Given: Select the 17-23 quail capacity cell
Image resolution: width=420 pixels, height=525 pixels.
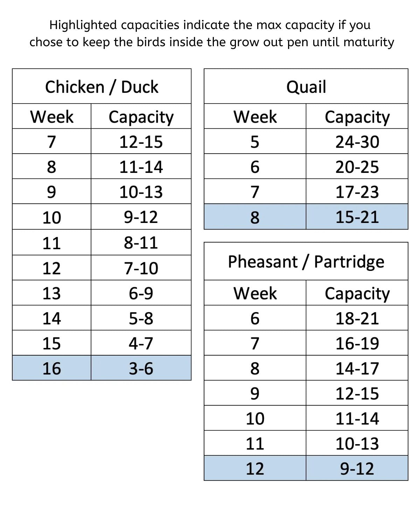Looking at the screenshot, I should coord(357,192).
